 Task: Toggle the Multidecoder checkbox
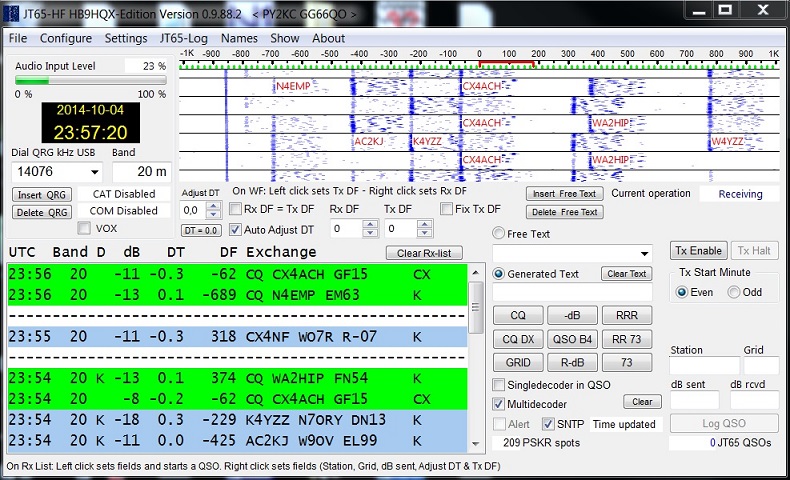(498, 404)
